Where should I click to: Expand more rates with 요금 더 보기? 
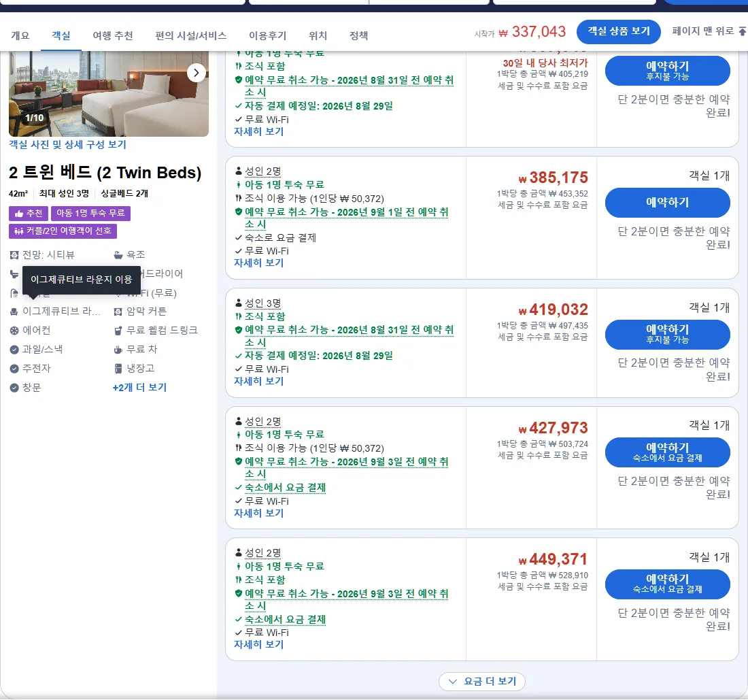(482, 681)
